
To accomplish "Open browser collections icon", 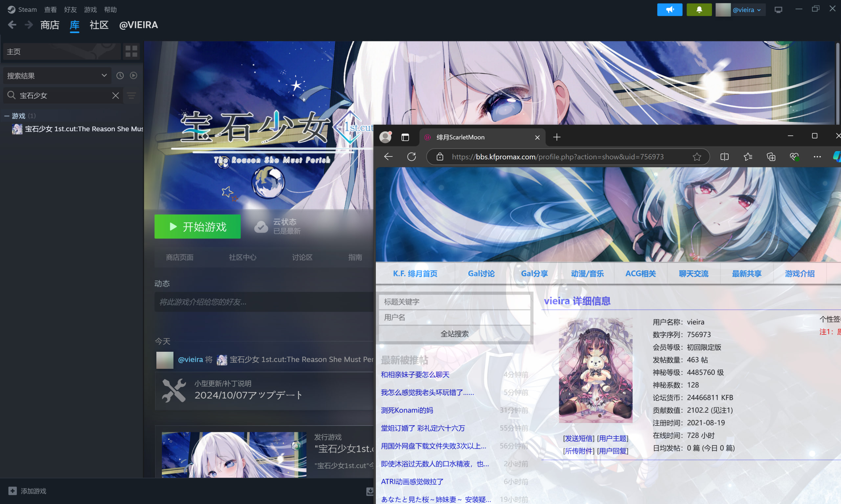I will pos(771,157).
